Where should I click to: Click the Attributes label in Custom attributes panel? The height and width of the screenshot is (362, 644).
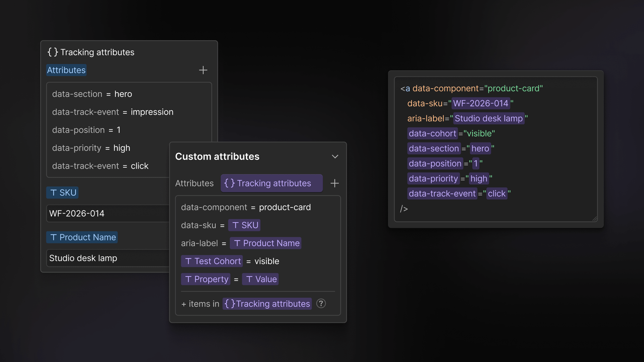point(195,183)
